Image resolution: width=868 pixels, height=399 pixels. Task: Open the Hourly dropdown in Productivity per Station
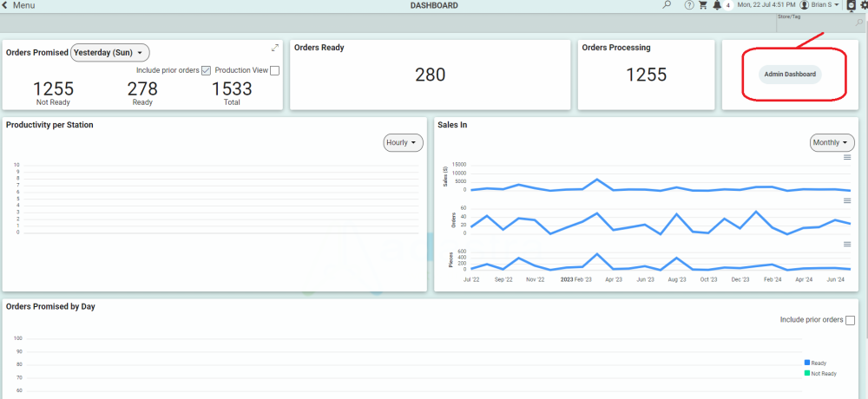[403, 143]
